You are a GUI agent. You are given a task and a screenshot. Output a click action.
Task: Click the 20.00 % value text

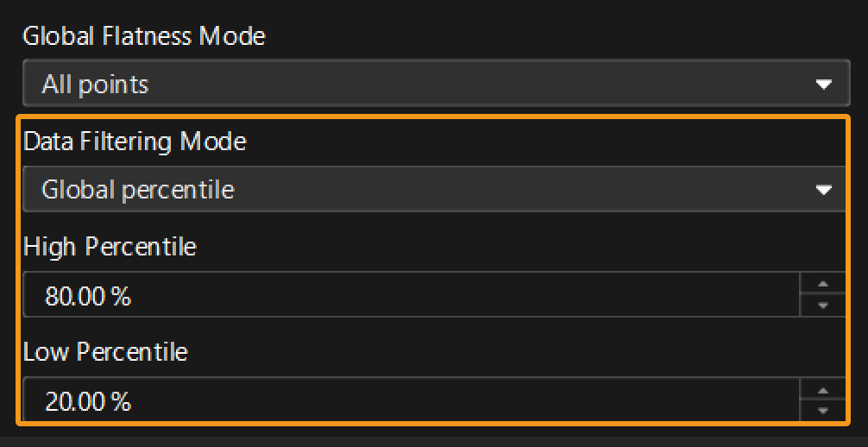[88, 401]
